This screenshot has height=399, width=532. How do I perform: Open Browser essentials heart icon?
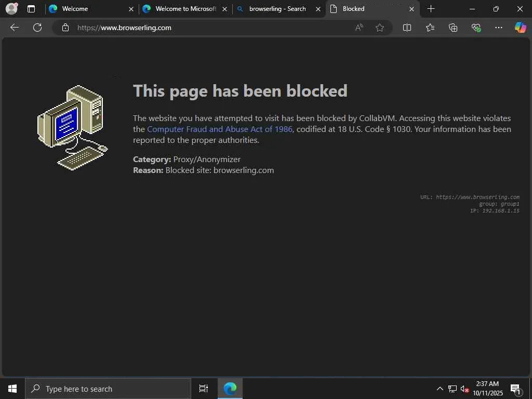tap(476, 28)
